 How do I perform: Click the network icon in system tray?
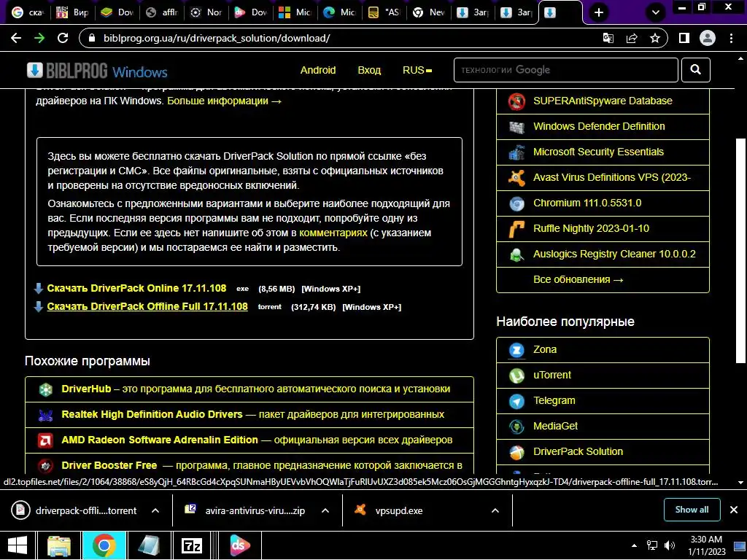click(651, 545)
